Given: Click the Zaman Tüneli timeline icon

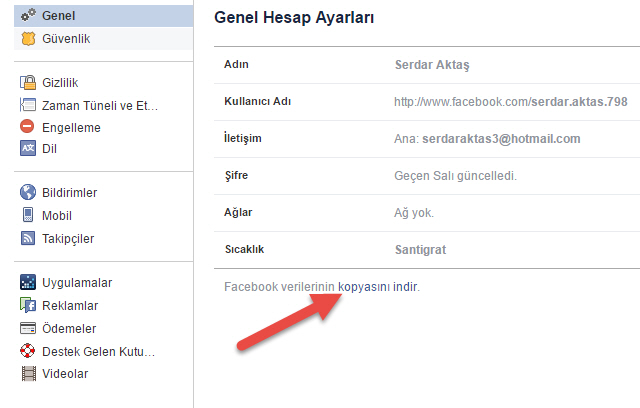Looking at the screenshot, I should tap(28, 105).
